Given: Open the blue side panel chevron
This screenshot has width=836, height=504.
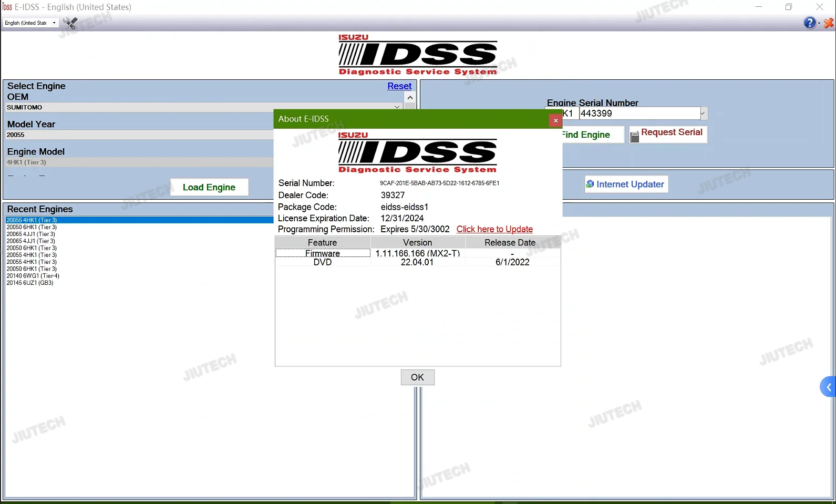Looking at the screenshot, I should pyautogui.click(x=829, y=387).
